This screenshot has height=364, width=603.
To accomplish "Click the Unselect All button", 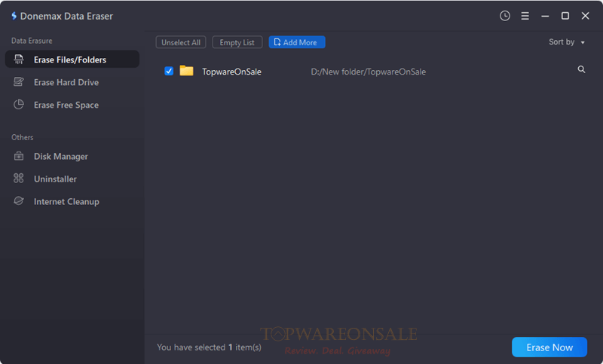I will click(181, 42).
